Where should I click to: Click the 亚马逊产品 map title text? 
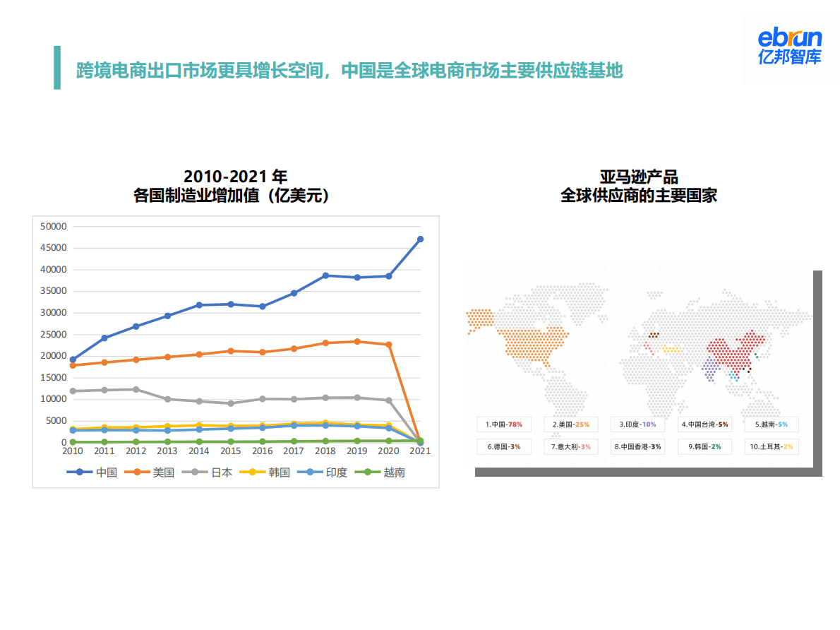tap(638, 177)
